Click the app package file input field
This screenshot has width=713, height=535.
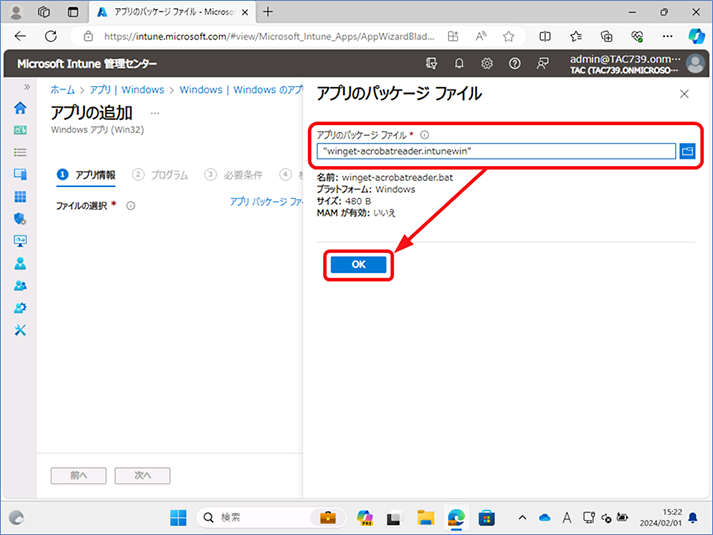click(496, 151)
